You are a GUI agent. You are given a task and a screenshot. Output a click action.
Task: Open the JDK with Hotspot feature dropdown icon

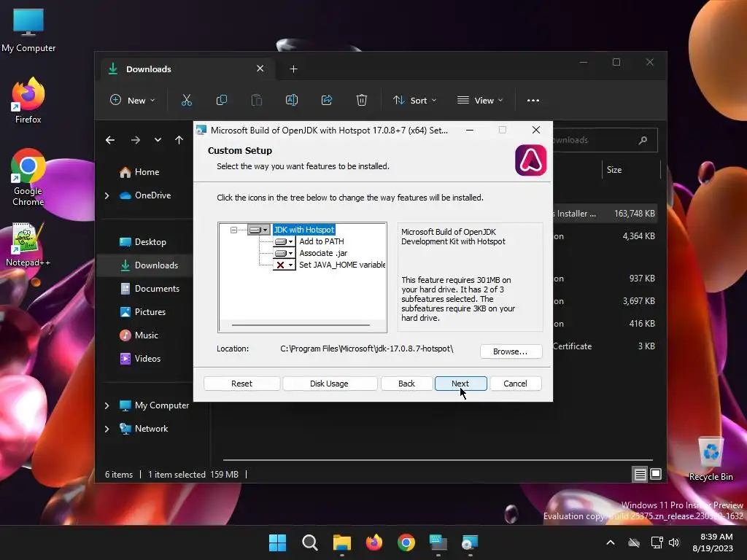click(259, 230)
